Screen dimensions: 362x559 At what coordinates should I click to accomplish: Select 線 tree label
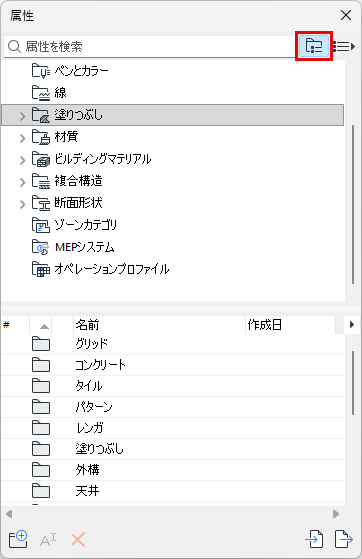click(60, 93)
